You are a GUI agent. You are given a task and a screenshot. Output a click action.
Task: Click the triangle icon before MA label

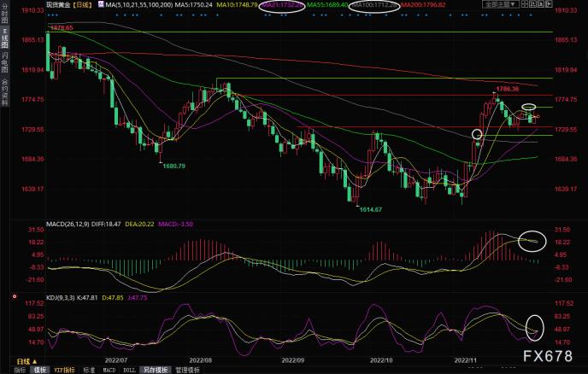pyautogui.click(x=97, y=5)
